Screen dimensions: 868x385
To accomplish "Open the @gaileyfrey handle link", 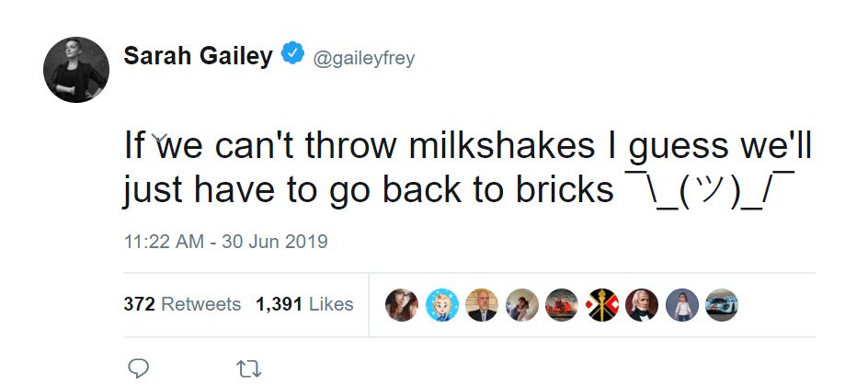I will pyautogui.click(x=364, y=58).
